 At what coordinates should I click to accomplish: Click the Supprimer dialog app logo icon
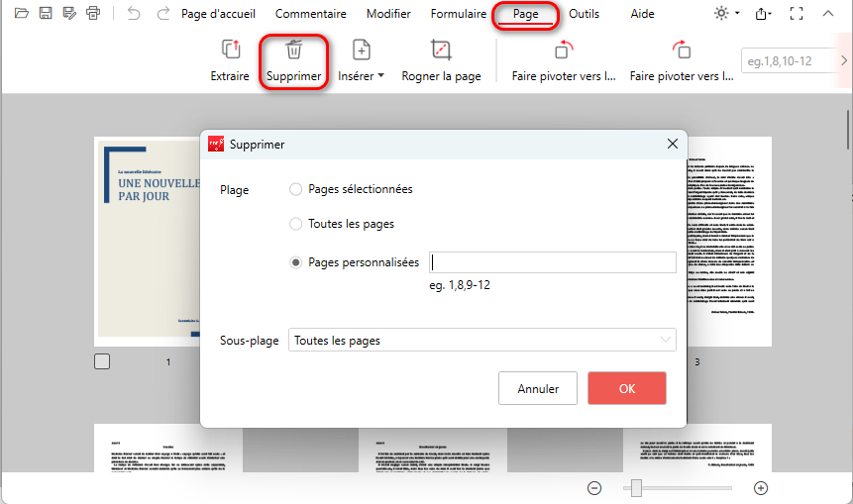216,144
